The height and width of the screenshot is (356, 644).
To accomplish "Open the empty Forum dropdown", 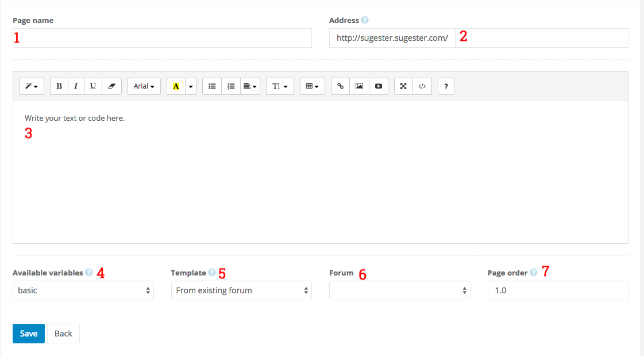I will coord(399,290).
